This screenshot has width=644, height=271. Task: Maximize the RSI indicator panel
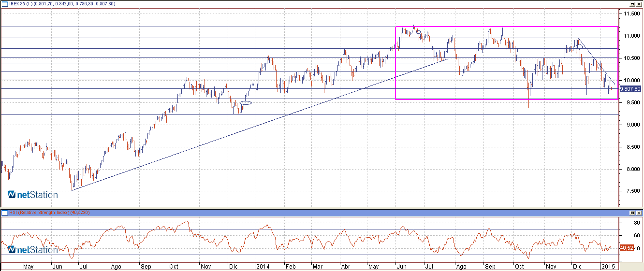[x=632, y=213]
